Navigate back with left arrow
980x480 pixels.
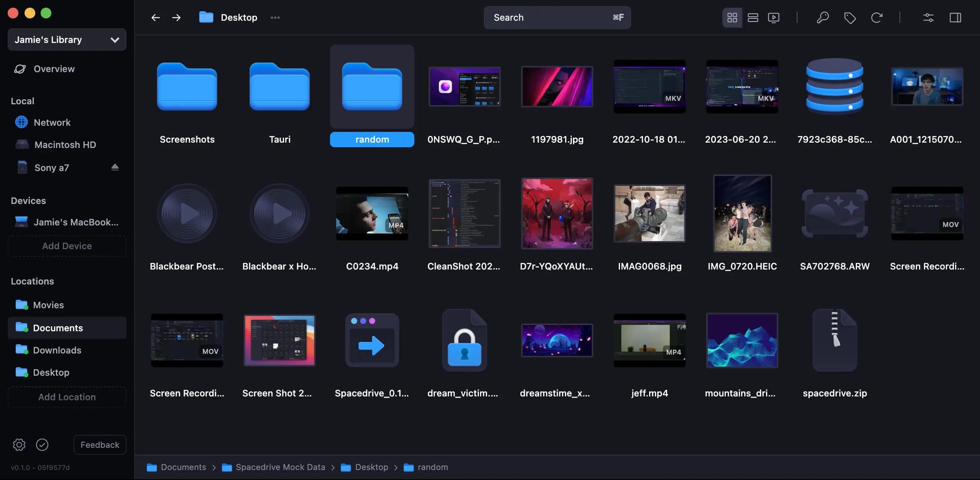(155, 18)
